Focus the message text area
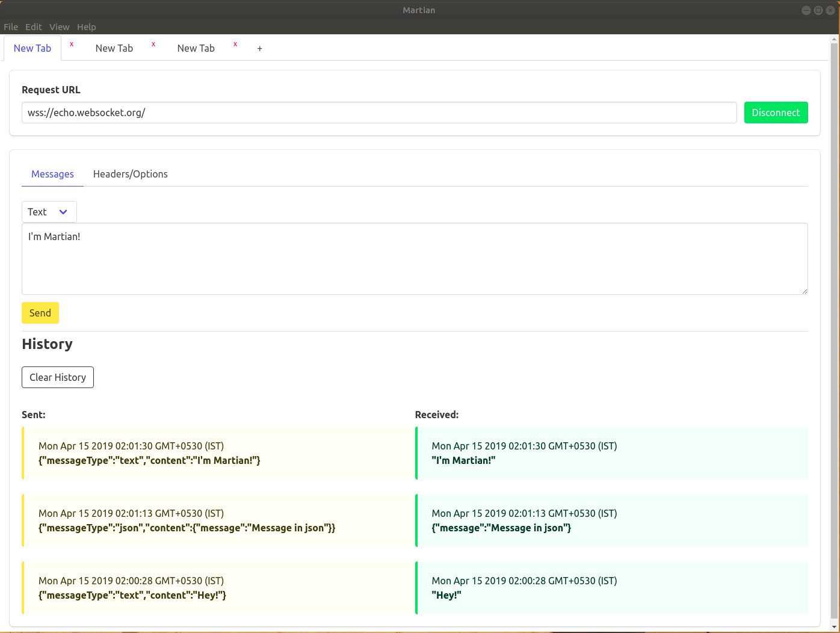Viewport: 840px width, 633px height. pyautogui.click(x=415, y=259)
